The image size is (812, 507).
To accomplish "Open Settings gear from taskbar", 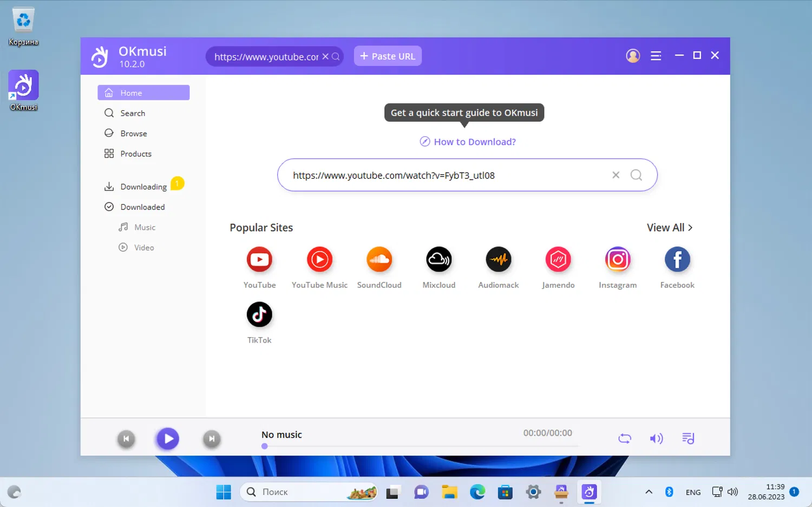I will pyautogui.click(x=533, y=492).
